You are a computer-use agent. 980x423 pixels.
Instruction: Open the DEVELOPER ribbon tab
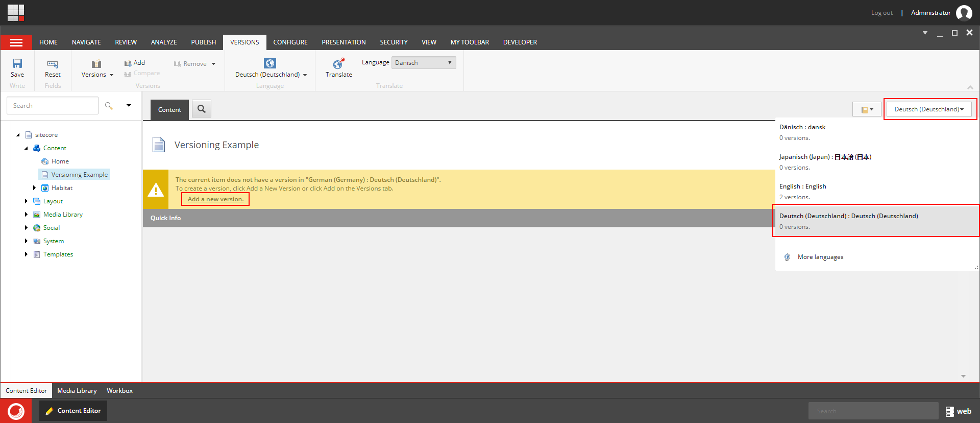tap(520, 42)
